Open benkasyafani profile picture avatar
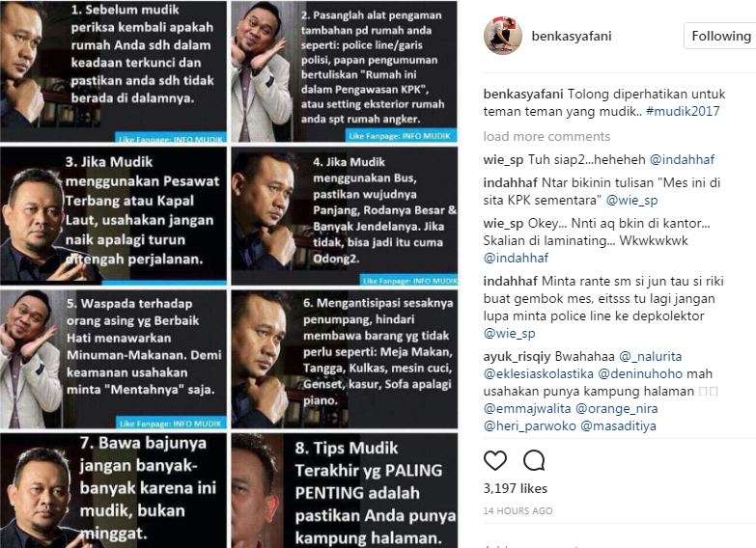 click(503, 36)
